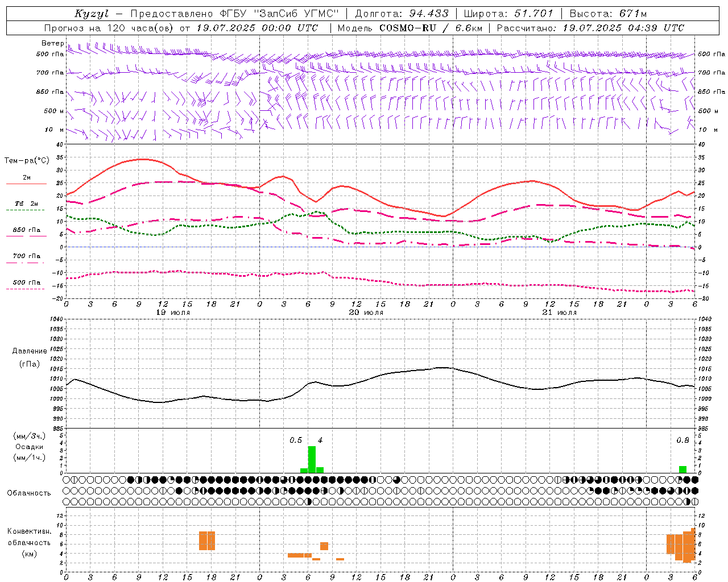This screenshot has width=728, height=582.
Task: Click the '850 гПа' entry in the temperature legend
Action: [27, 230]
